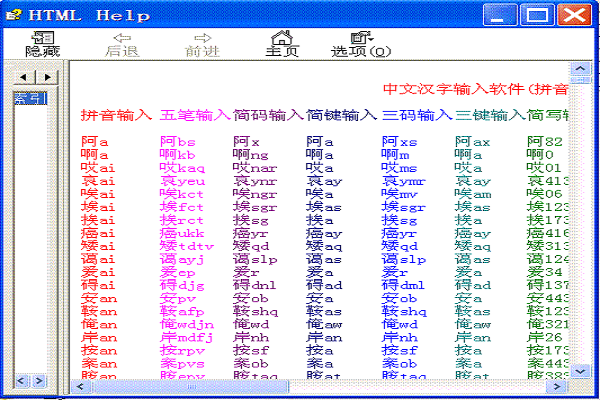Click the 三键输入 column heading
The height and width of the screenshot is (400, 600).
[x=490, y=115]
